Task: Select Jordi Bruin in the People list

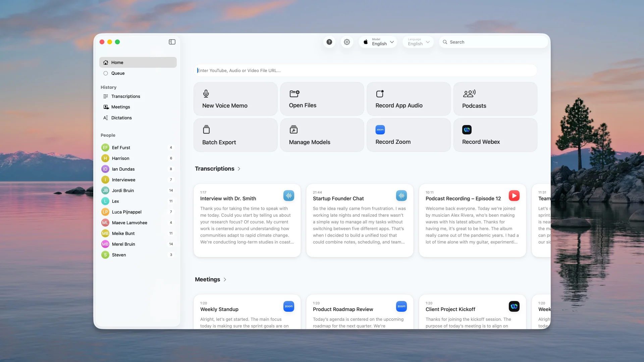Action: coord(123,190)
